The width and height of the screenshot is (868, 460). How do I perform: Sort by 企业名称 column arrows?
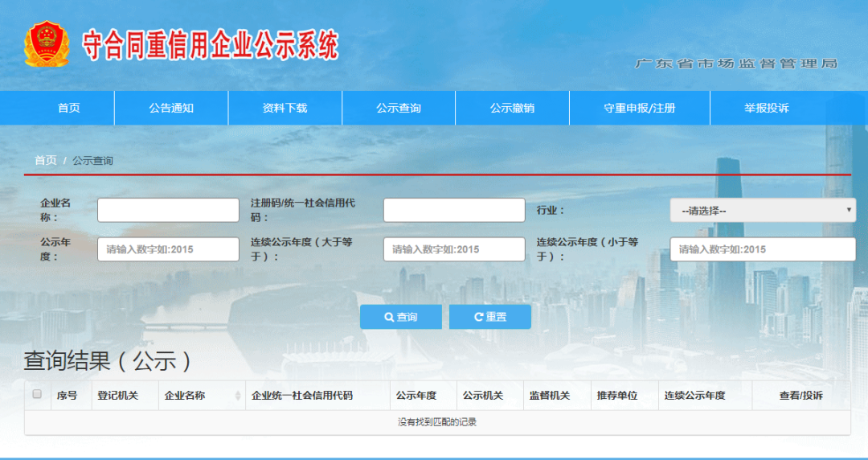[238, 396]
